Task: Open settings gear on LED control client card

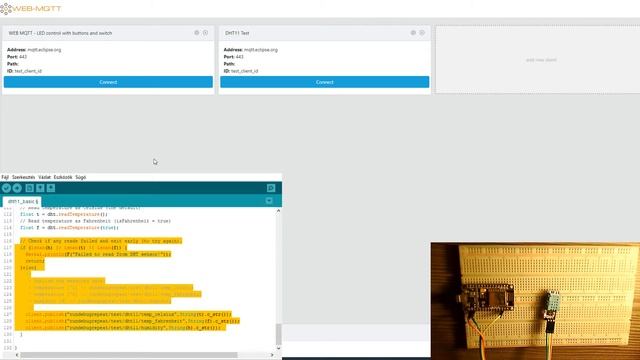Action: (197, 33)
